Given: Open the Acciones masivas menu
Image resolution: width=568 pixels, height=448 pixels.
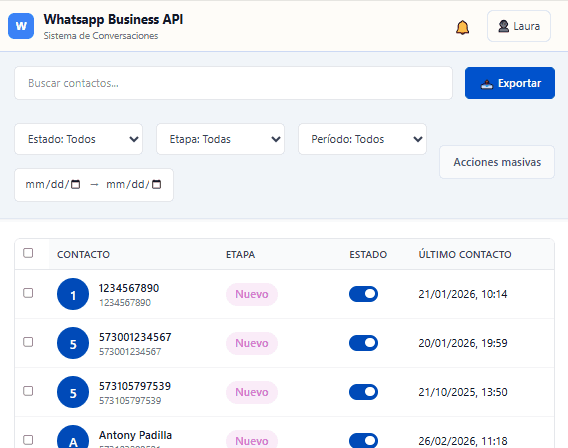Looking at the screenshot, I should click(x=497, y=162).
